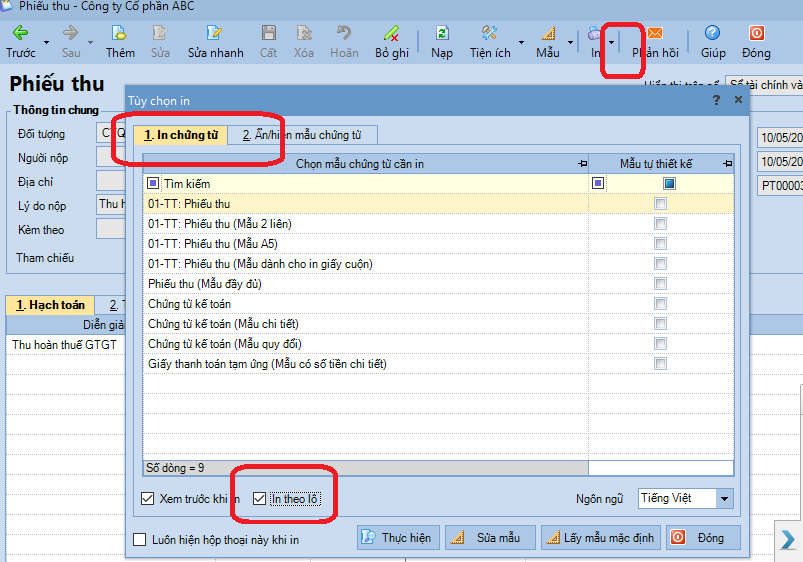Click the Lấy mẫu mặc định button
Viewport: 803px width, 562px height.
(598, 538)
